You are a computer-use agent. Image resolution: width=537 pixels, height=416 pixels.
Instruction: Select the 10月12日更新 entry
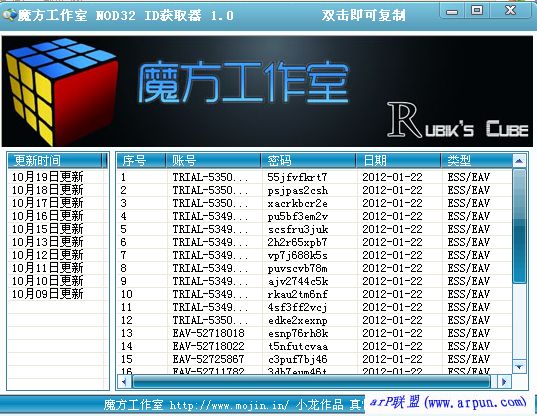point(48,255)
